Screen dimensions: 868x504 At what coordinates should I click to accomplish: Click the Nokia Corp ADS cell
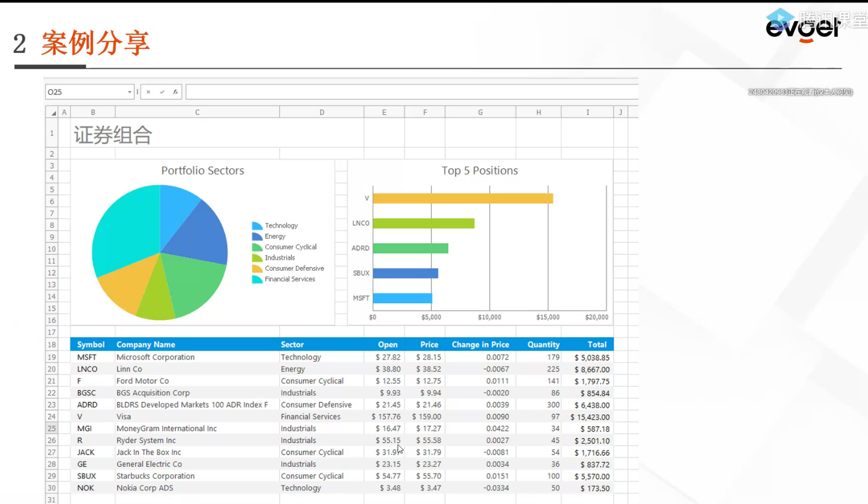pos(197,488)
